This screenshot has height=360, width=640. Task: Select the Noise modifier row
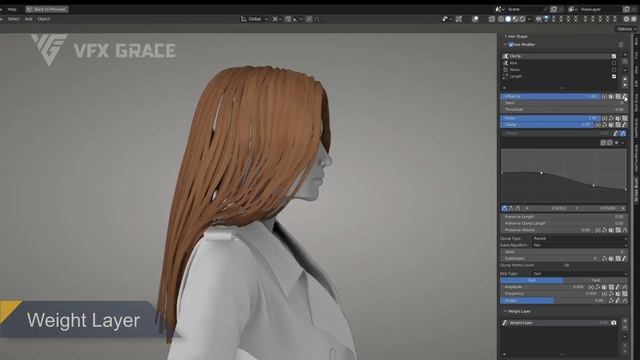click(556, 69)
